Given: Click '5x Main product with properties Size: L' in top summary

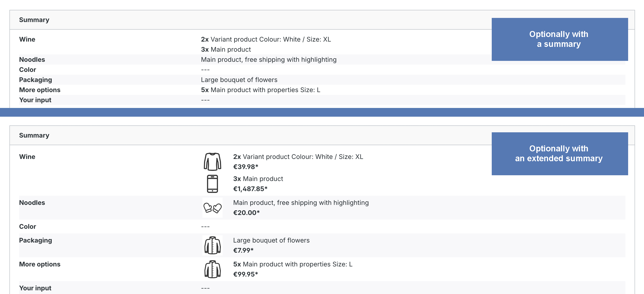Looking at the screenshot, I should pos(261,90).
